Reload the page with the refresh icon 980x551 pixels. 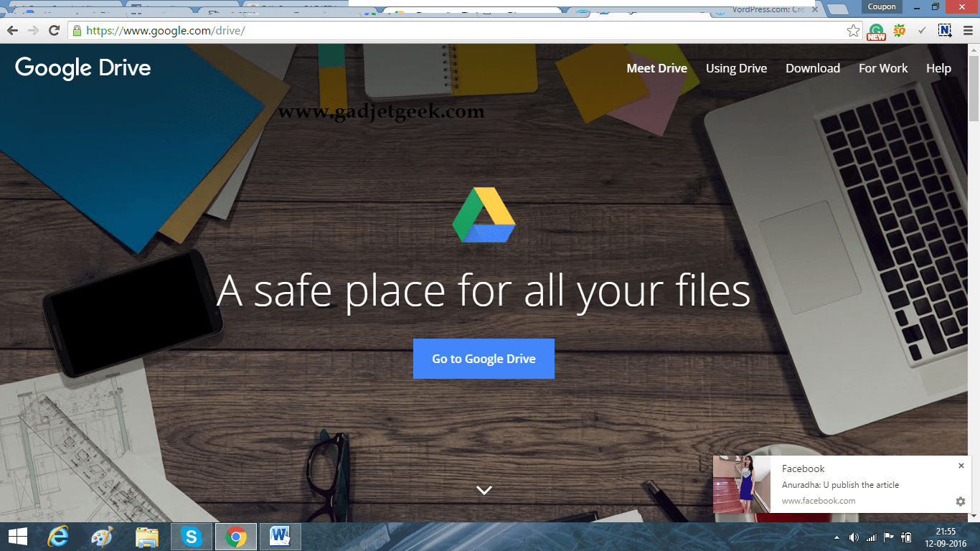(54, 30)
